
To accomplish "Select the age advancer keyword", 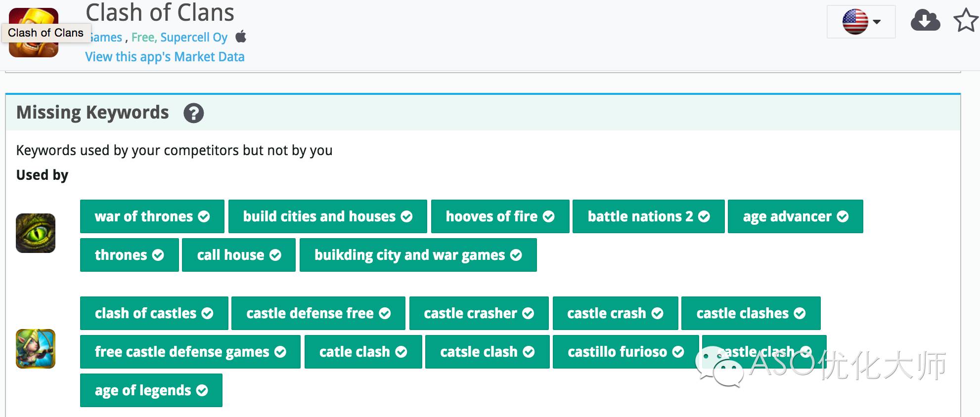I will click(796, 216).
